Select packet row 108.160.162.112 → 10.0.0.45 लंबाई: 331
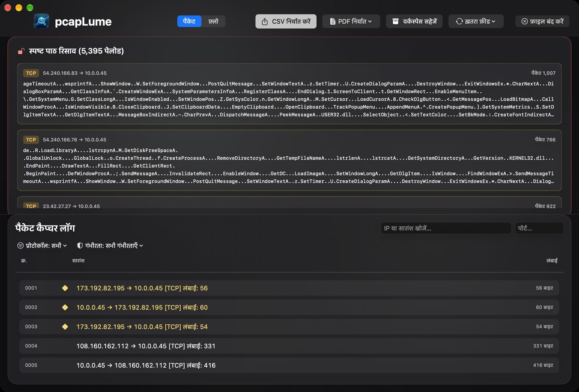579x392 pixels. click(289, 346)
